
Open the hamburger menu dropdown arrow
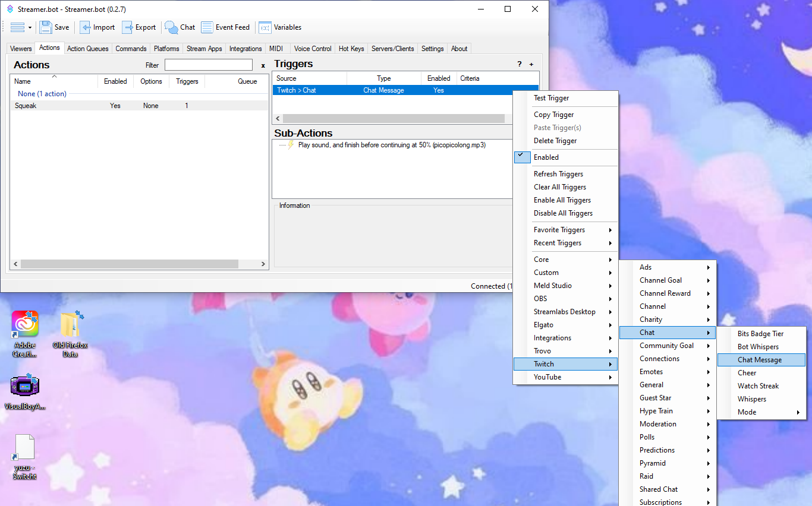(30, 28)
